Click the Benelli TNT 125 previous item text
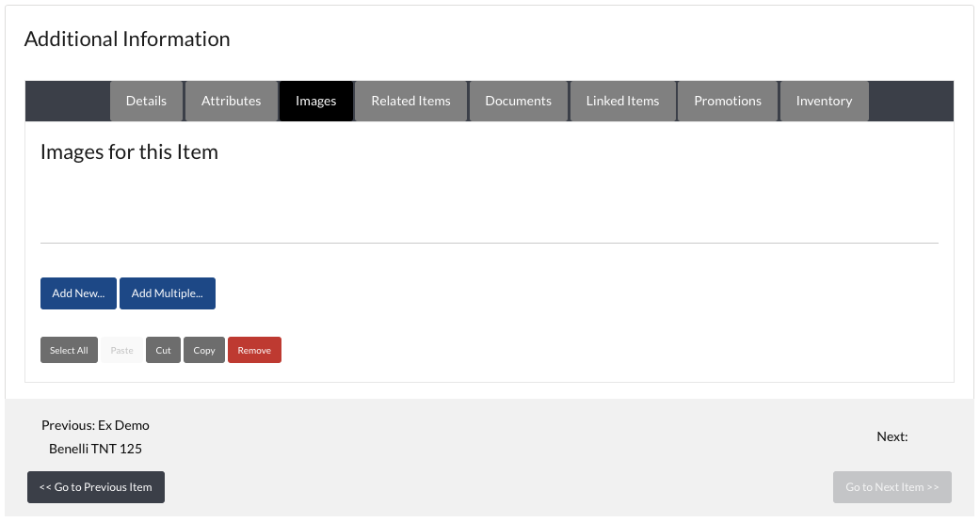Image resolution: width=980 pixels, height=522 pixels. click(95, 449)
